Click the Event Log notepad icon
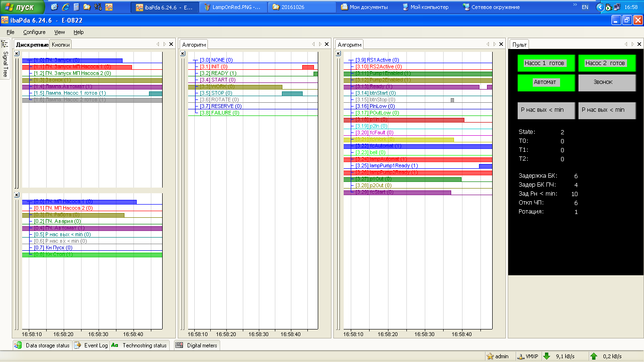 78,346
